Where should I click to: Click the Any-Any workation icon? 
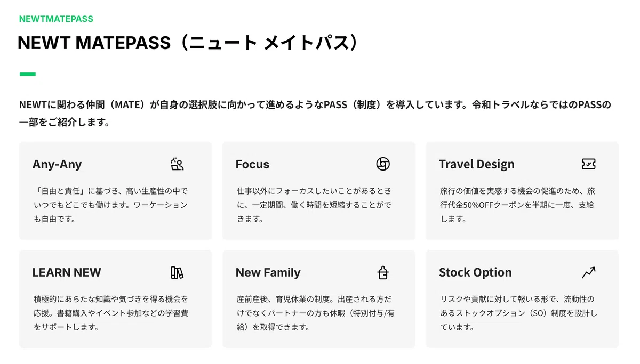tap(177, 164)
